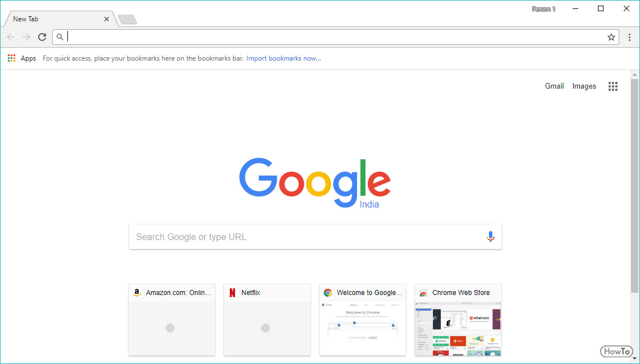Maximize the Chrome window
This screenshot has width=640, height=364.
pyautogui.click(x=600, y=8)
